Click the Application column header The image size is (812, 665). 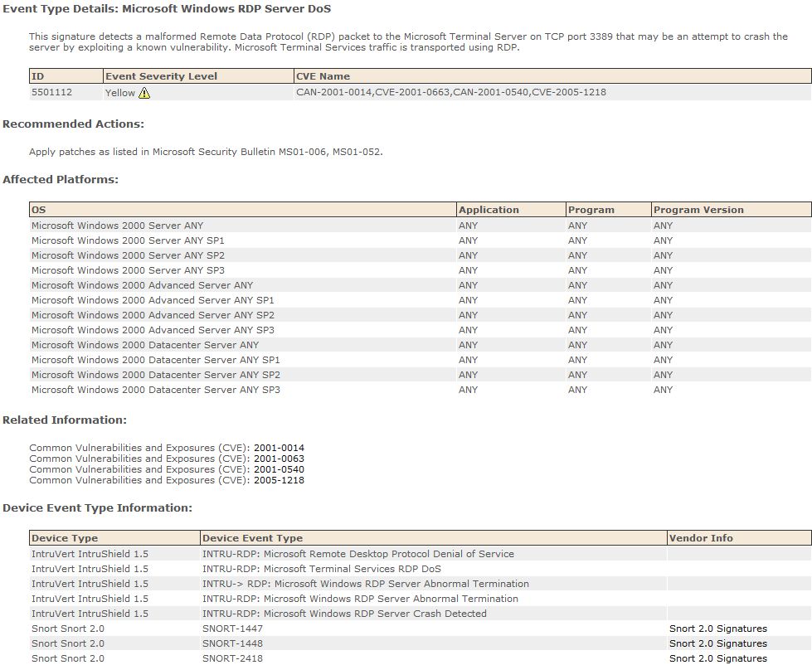pos(511,210)
